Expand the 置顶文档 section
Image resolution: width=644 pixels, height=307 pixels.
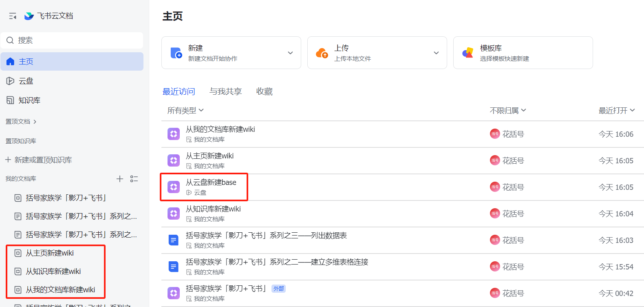point(21,122)
